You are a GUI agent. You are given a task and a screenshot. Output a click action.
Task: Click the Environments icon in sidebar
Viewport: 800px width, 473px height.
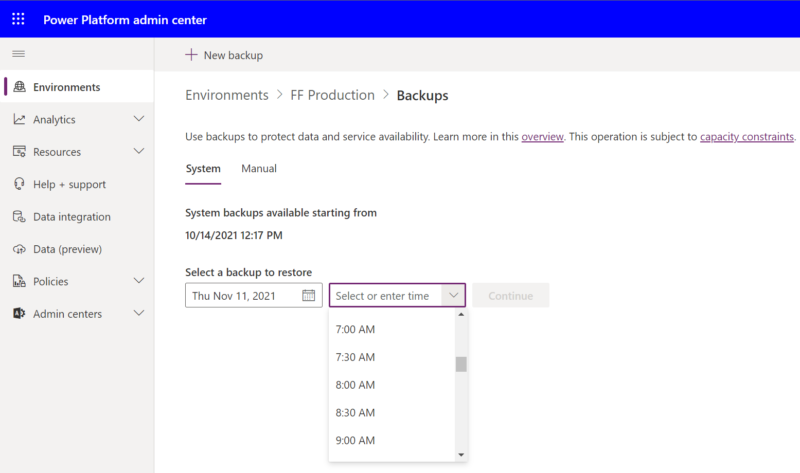coord(19,87)
